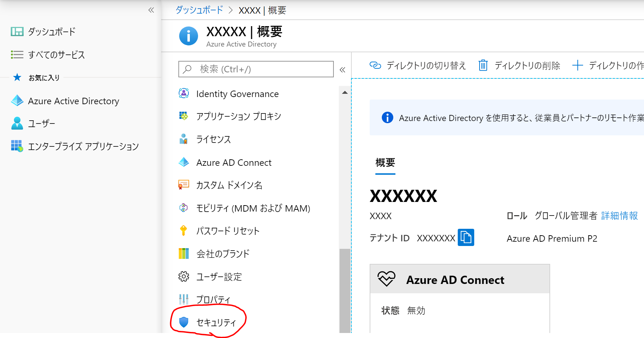Click the plus icon for creating directory
644x338 pixels.
[x=578, y=65]
